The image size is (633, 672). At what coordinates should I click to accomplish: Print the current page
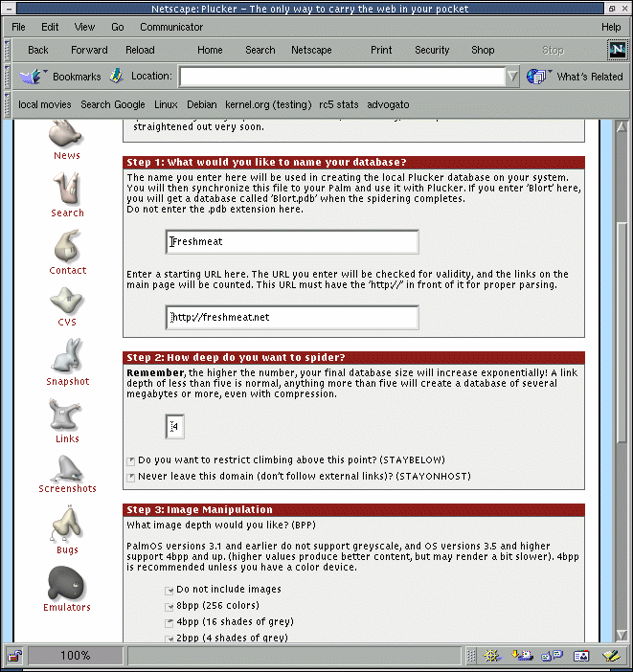(x=381, y=50)
